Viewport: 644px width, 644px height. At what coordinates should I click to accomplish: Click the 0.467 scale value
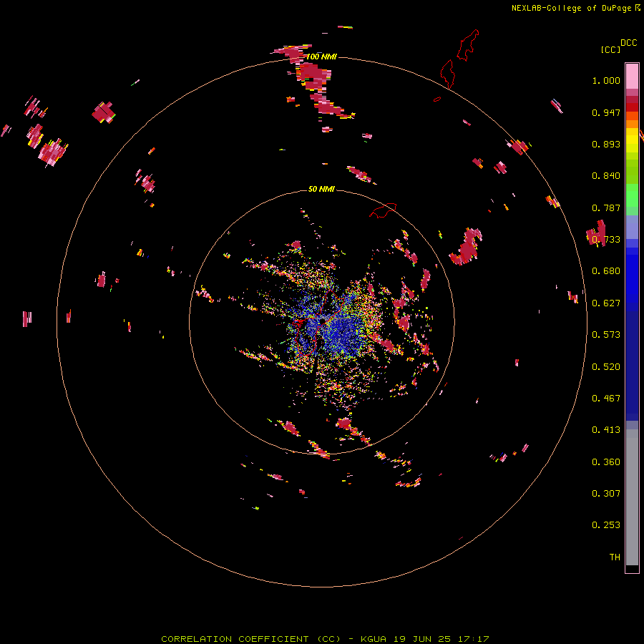click(606, 399)
